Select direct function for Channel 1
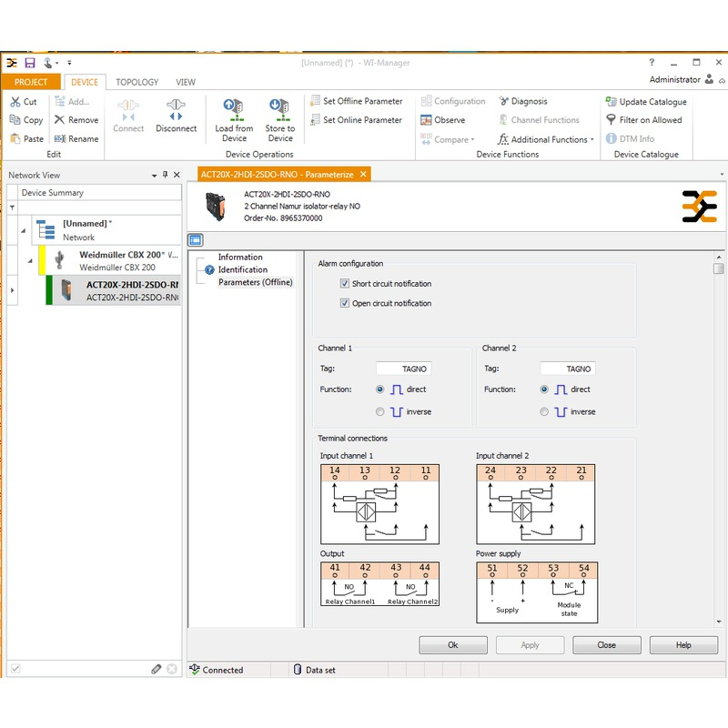728x728 pixels. pos(379,389)
